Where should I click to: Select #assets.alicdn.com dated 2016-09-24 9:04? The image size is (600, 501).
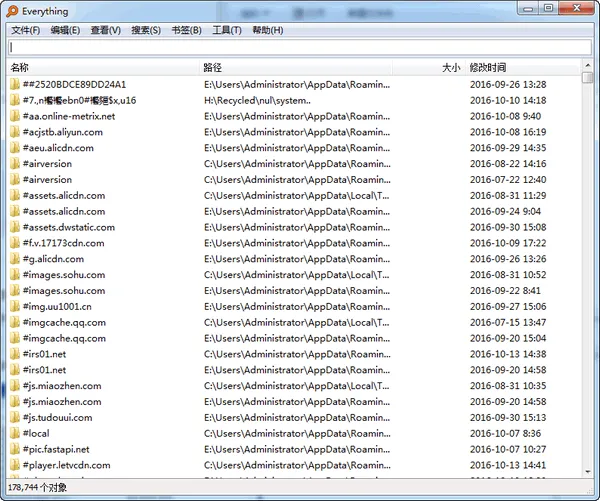pyautogui.click(x=64, y=211)
